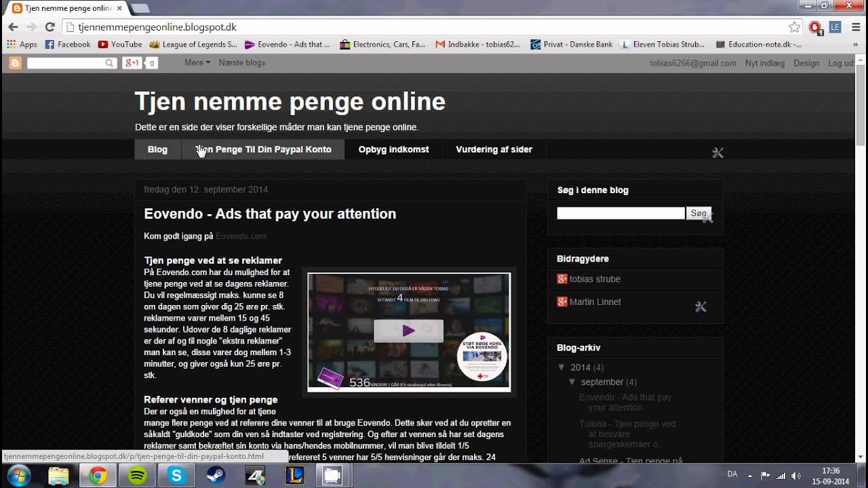Image resolution: width=868 pixels, height=488 pixels.
Task: Click the Eovendo.com link in the post
Action: (x=241, y=236)
